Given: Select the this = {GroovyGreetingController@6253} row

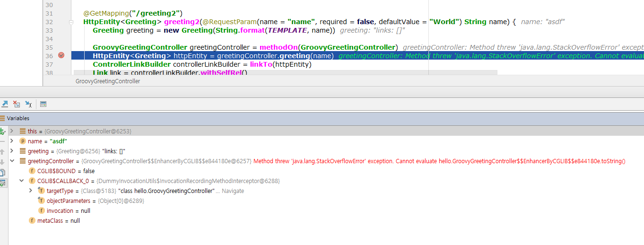Looking at the screenshot, I should 326,131.
